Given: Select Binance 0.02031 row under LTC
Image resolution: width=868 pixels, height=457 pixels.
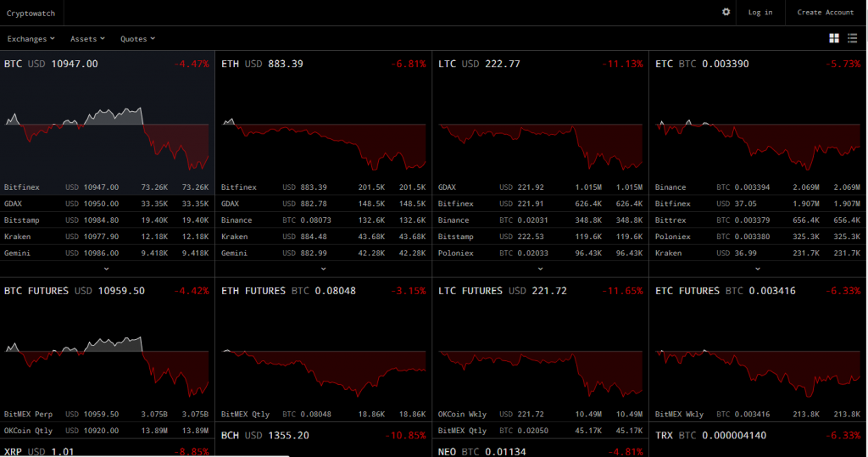Looking at the screenshot, I should click(x=541, y=220).
